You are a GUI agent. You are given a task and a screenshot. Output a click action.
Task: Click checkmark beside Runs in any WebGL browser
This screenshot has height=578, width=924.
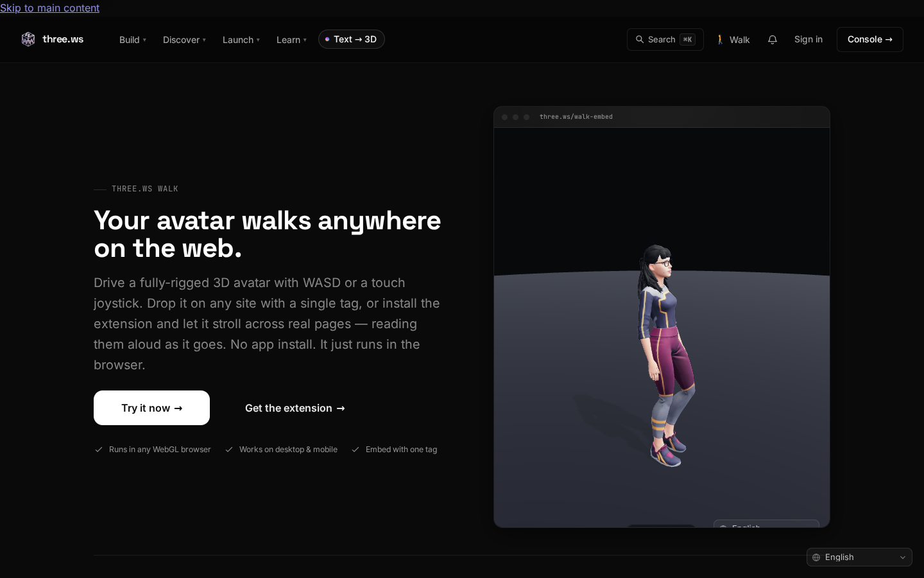(99, 450)
